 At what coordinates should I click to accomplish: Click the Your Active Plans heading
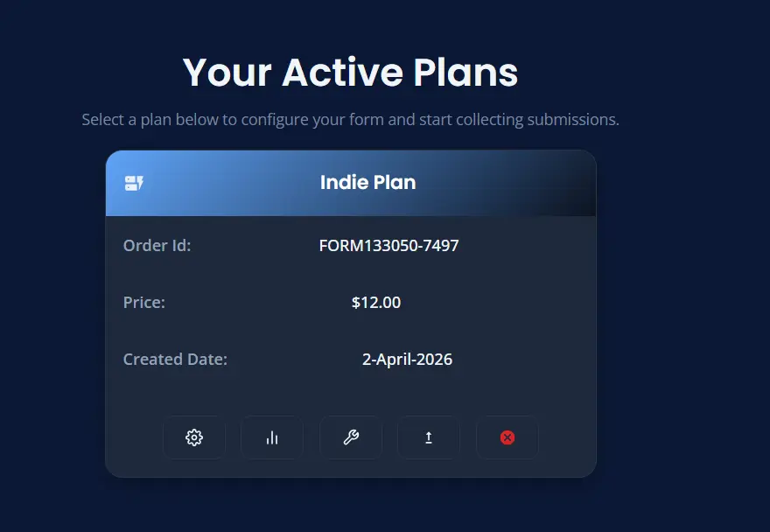[x=350, y=73]
